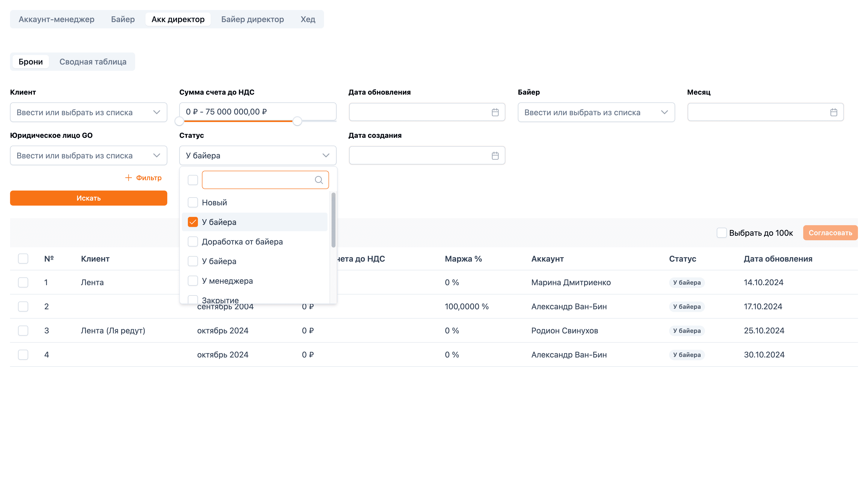868x481 pixels.
Task: Toggle the table header select-all checkbox
Action: (x=23, y=259)
